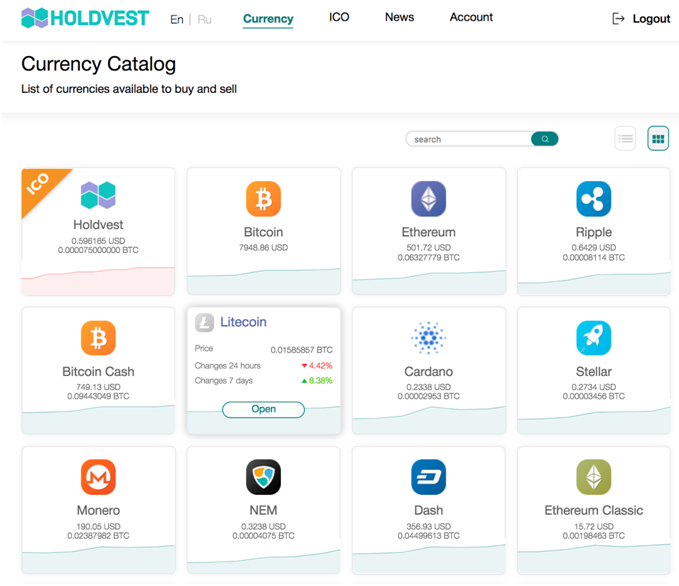Click Holdvest price 0.596165 USD

point(98,241)
